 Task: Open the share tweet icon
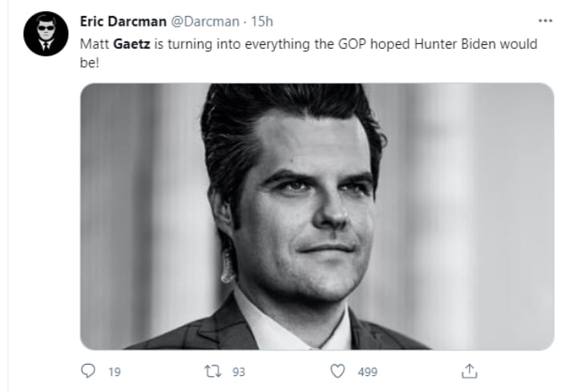pos(470,371)
